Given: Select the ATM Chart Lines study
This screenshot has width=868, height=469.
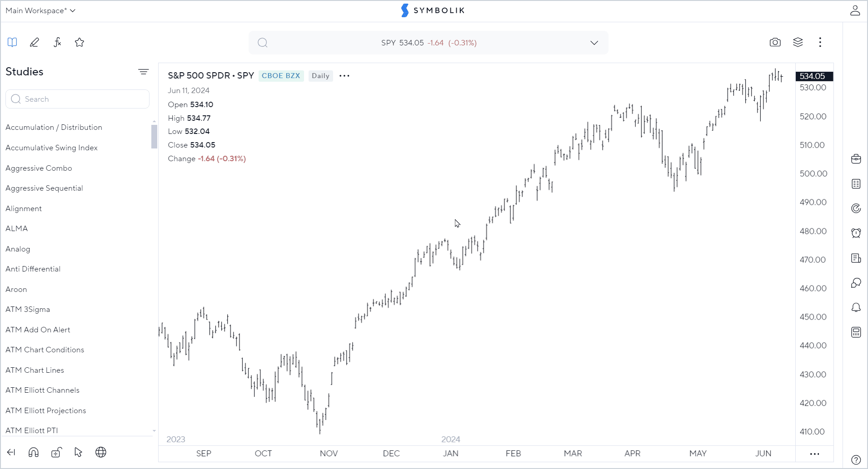Looking at the screenshot, I should (35, 370).
